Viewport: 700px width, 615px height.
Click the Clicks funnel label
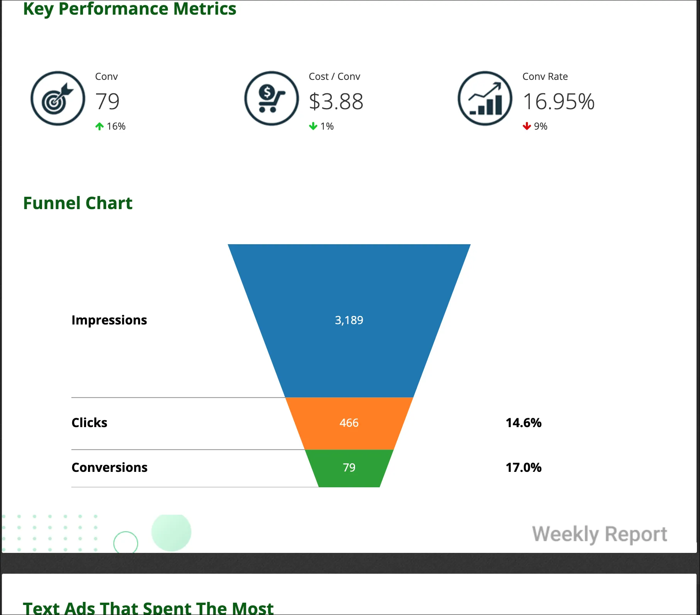click(x=90, y=423)
